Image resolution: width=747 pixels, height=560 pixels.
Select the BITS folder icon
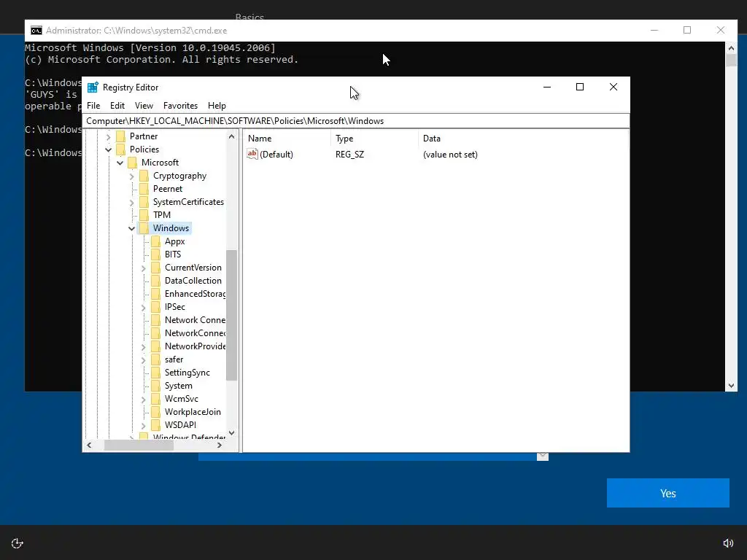click(156, 254)
